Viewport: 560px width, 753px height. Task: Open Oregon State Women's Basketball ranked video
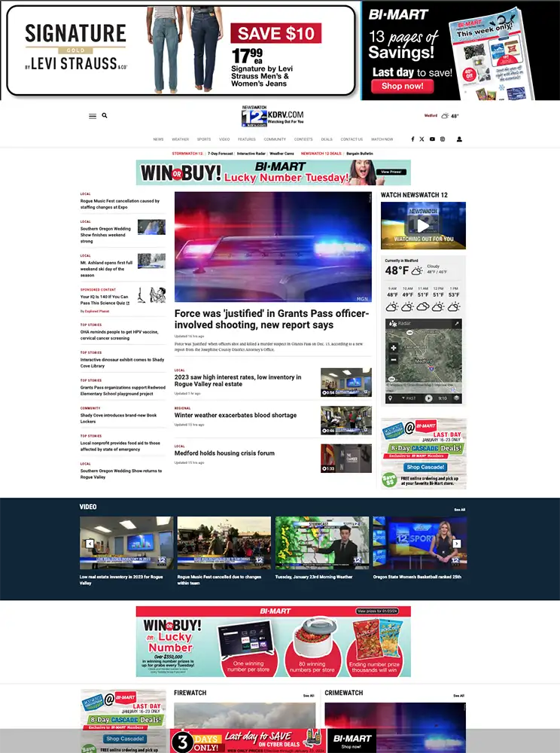[x=420, y=543]
